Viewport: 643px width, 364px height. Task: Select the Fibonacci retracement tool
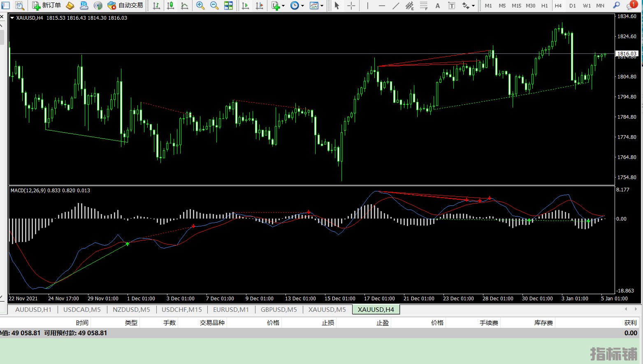(x=424, y=5)
